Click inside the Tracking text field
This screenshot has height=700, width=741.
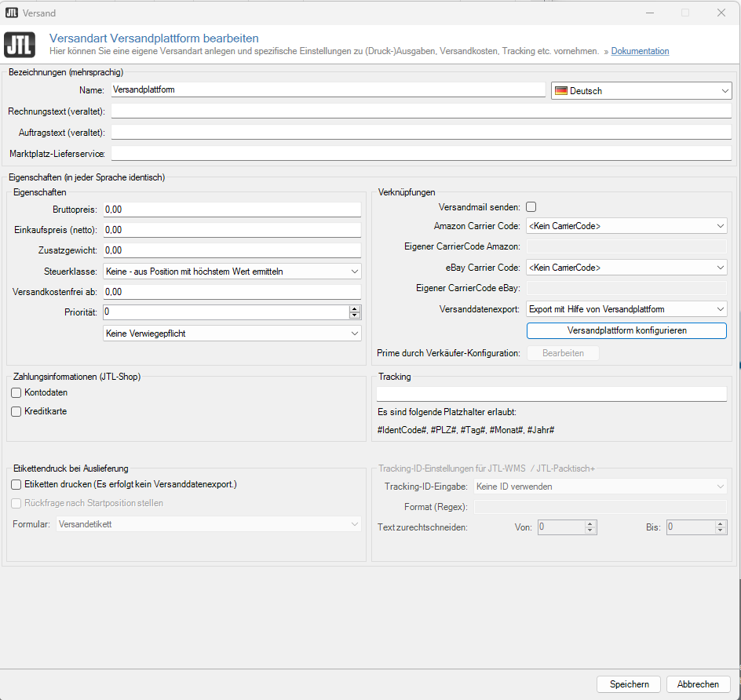[549, 393]
